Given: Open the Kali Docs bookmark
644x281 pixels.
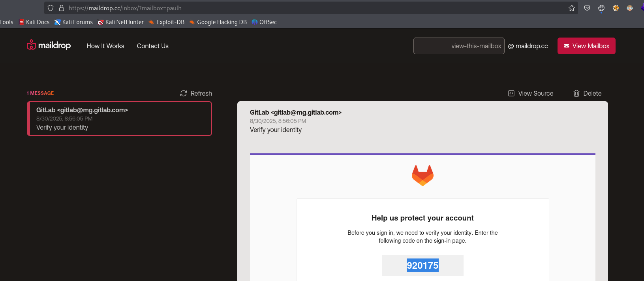Looking at the screenshot, I should [34, 22].
